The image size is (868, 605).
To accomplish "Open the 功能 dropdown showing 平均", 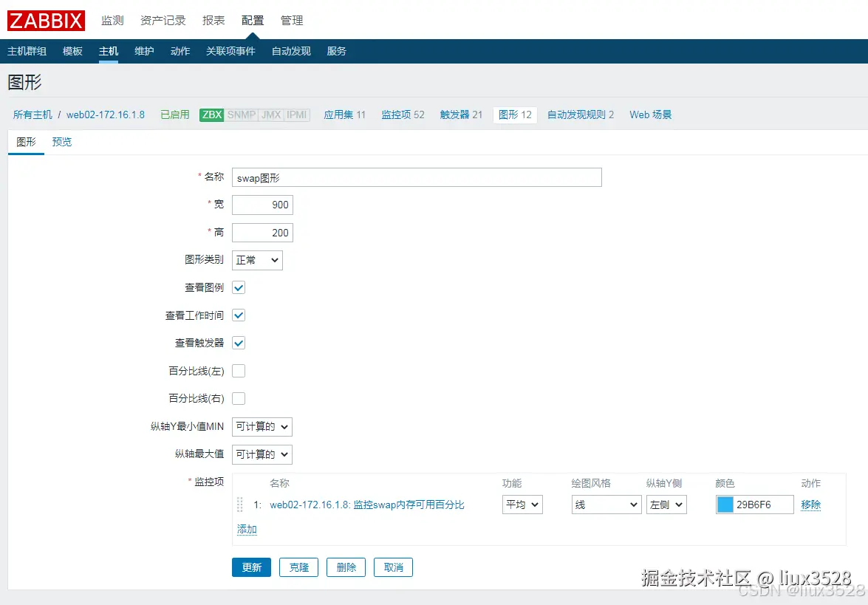I will point(522,505).
